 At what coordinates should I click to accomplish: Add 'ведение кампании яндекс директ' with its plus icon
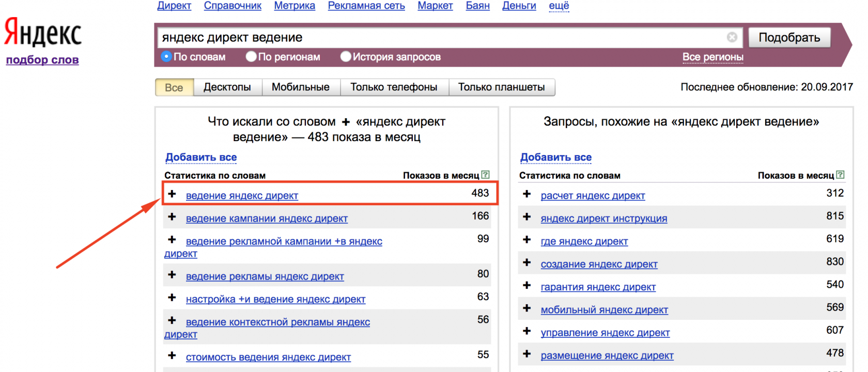coord(172,216)
